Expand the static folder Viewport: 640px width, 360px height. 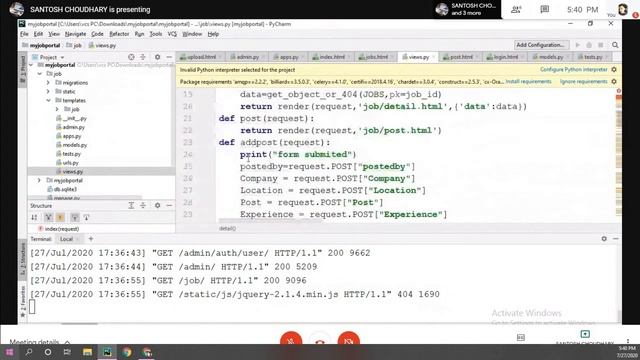click(48, 91)
